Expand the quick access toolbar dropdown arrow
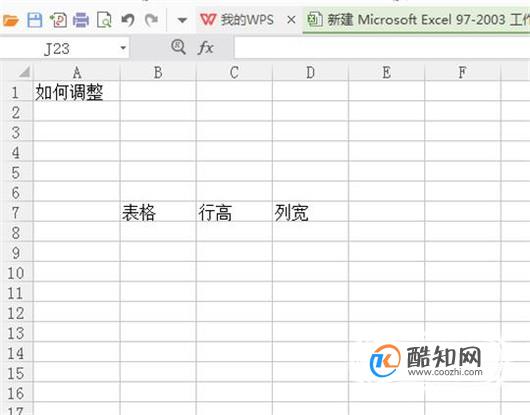The height and width of the screenshot is (415, 530). point(182,21)
